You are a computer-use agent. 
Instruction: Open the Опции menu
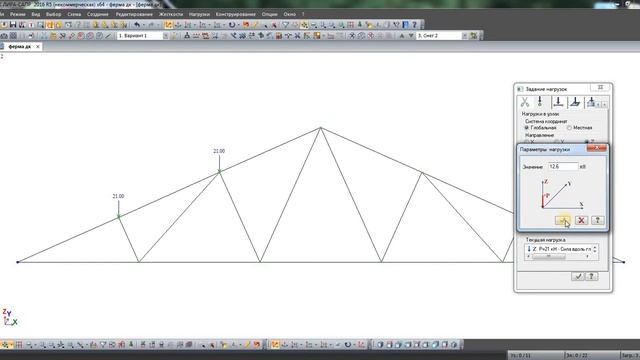click(x=269, y=14)
